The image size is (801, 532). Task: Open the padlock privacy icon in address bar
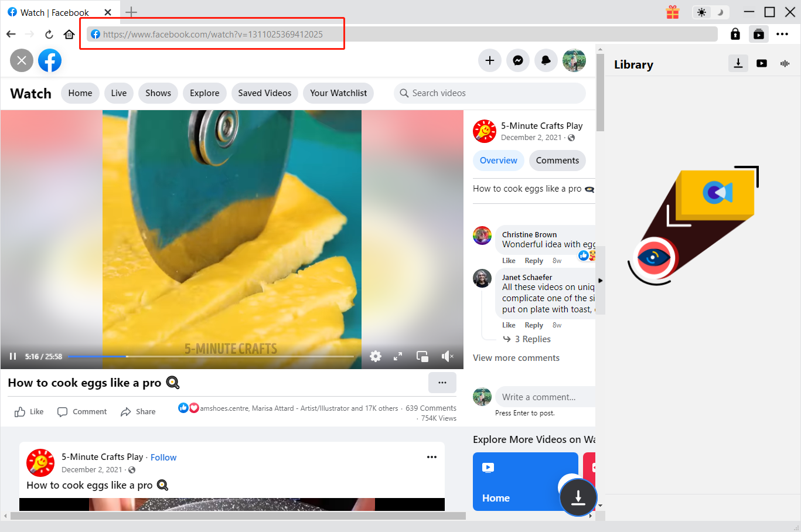coord(735,34)
